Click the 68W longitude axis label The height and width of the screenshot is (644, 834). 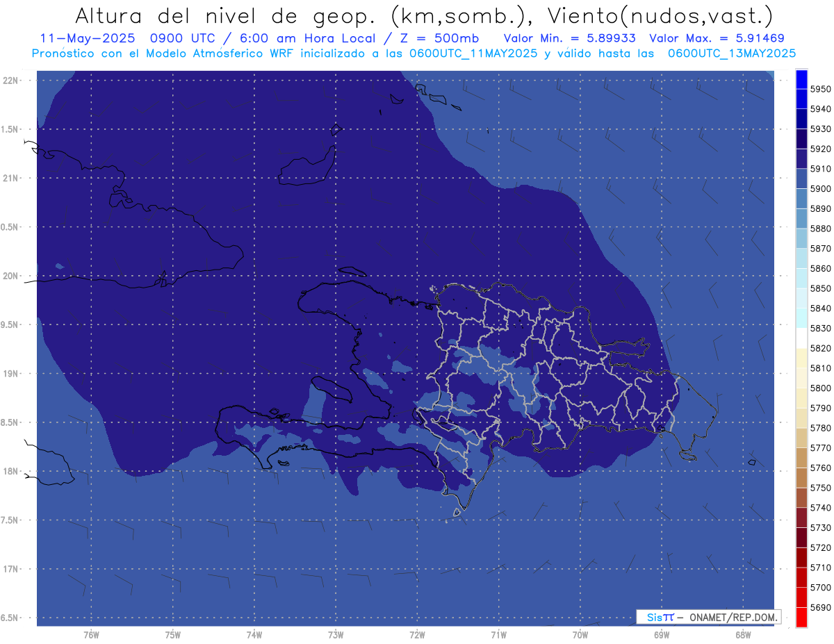point(742,635)
